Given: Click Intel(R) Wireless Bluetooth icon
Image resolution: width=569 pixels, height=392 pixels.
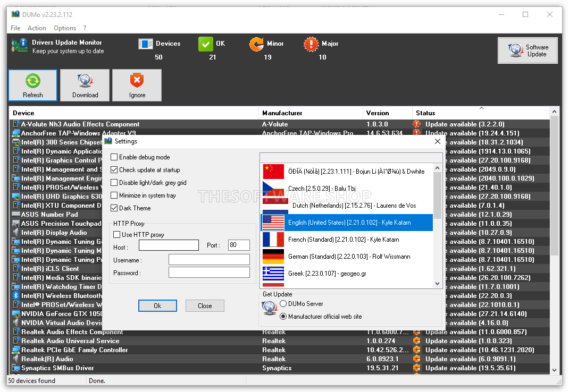Looking at the screenshot, I should 16,295.
